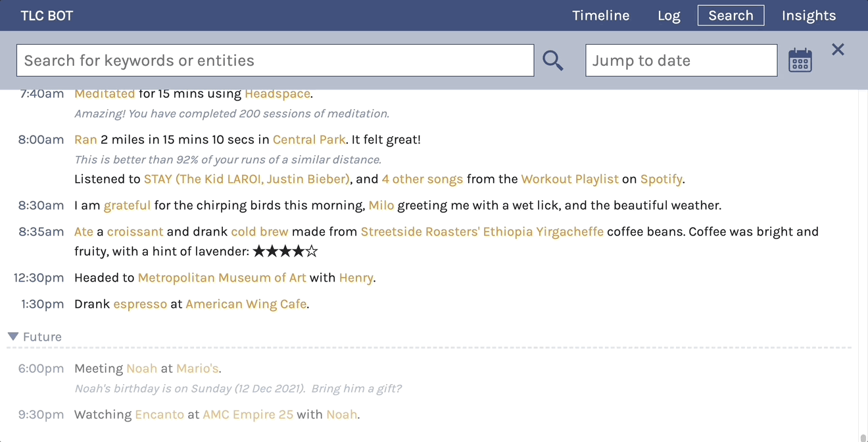Close the search bar with X
This screenshot has height=442, width=868.
coord(838,49)
